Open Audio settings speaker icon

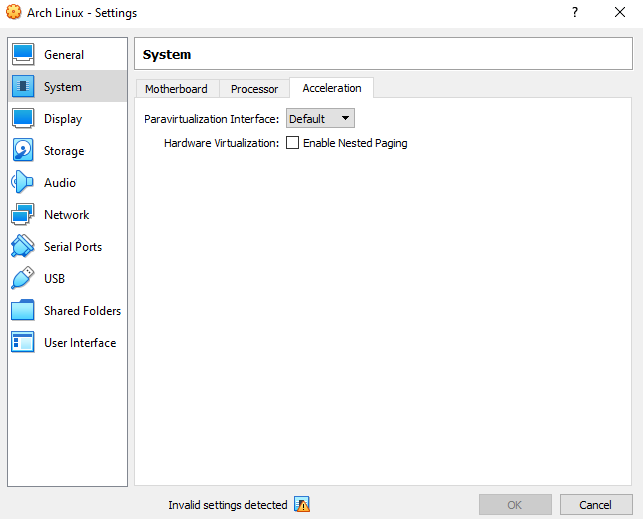coord(22,182)
